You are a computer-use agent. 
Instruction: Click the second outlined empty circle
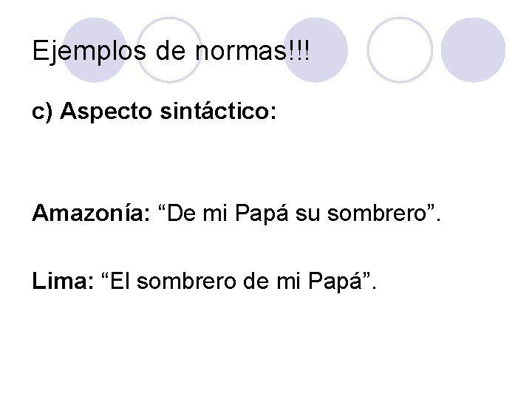400,50
